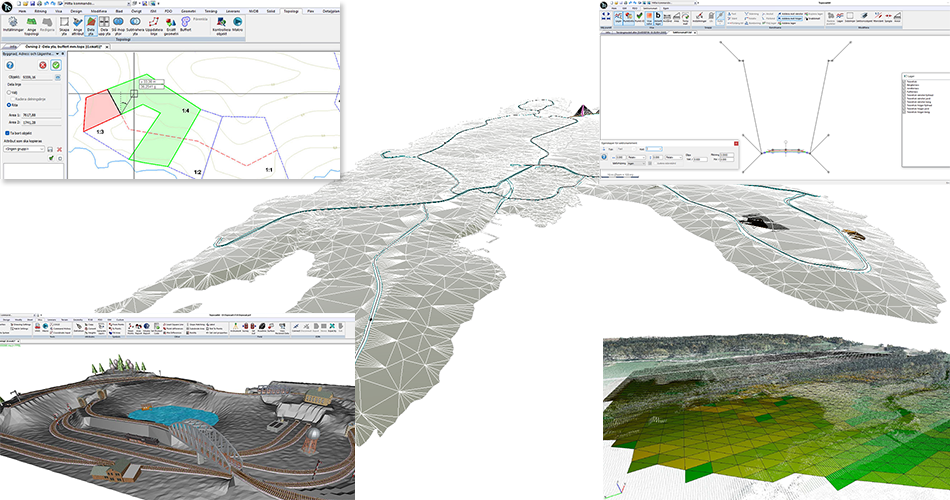Select the Välj radio button
The image size is (950, 500).
9,92
